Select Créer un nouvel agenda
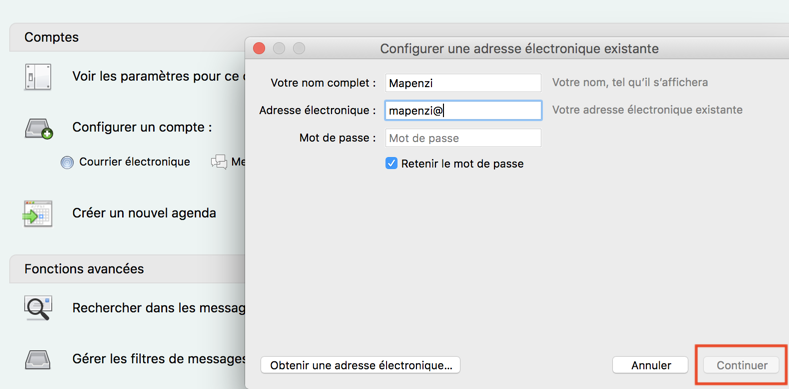This screenshot has height=389, width=789. [144, 213]
